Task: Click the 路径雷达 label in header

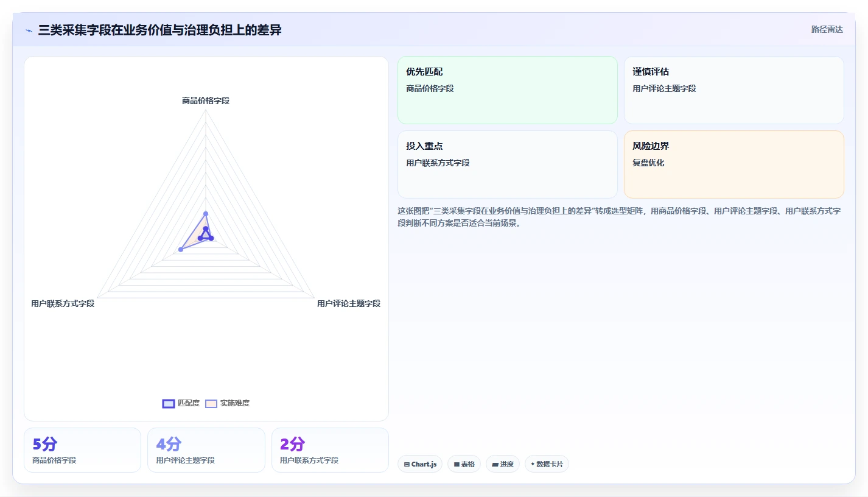Action: 827,29
